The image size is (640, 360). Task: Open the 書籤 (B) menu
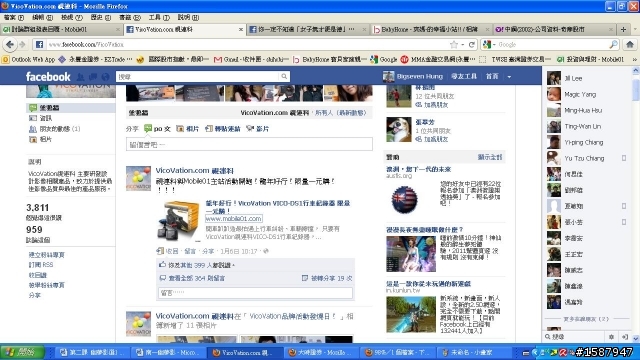[130, 18]
